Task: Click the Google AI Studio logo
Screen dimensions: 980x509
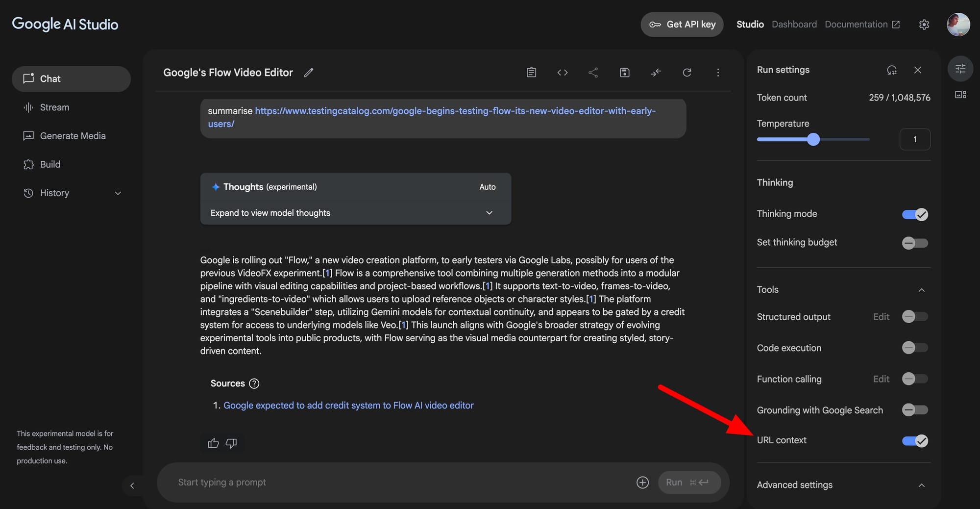Action: click(65, 24)
